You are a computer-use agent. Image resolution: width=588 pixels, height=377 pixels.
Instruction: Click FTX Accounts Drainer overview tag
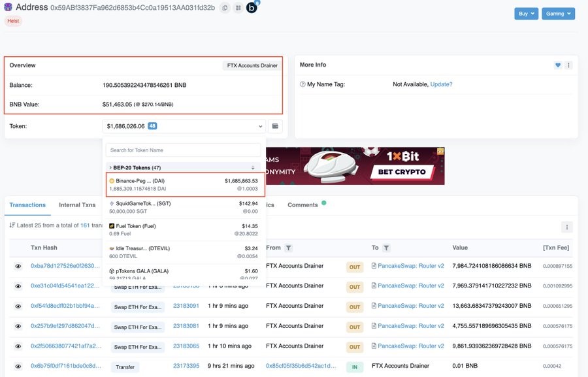(252, 65)
